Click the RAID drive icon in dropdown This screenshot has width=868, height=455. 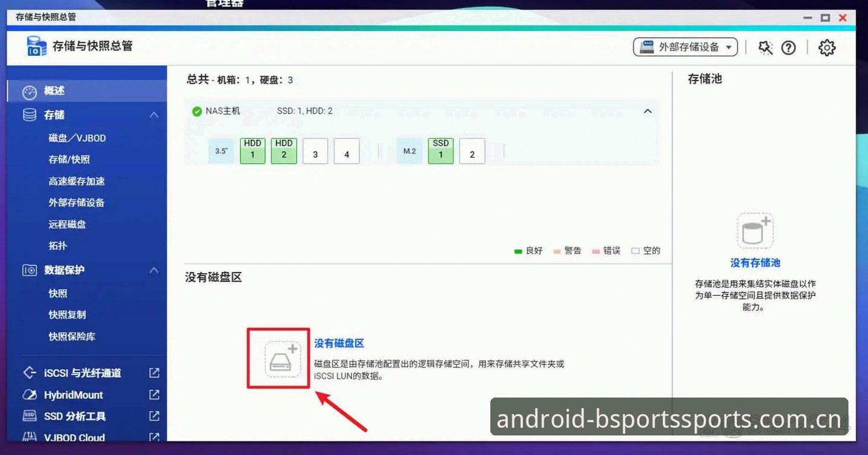(x=647, y=47)
